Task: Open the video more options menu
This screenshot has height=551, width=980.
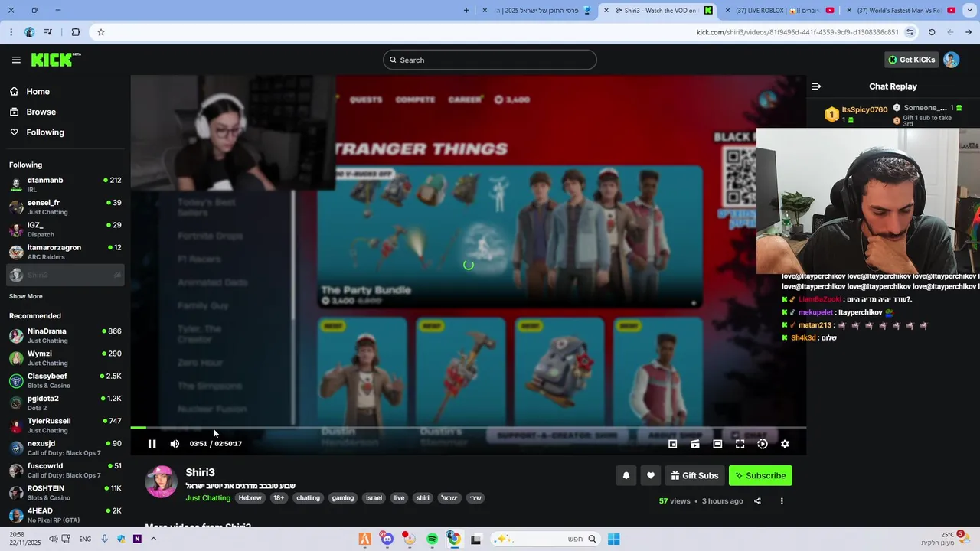Action: [x=782, y=501]
